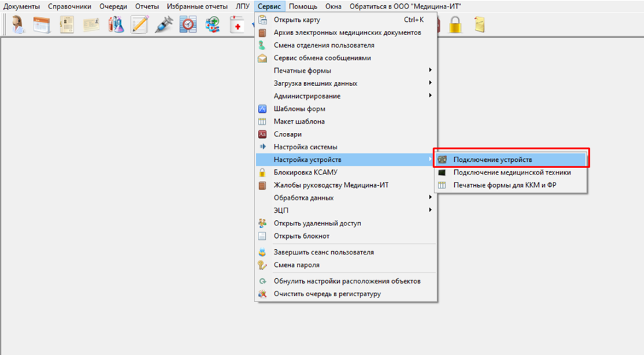Click the yellow sticky note icon
Screen dimensions: 644x355
479,25
